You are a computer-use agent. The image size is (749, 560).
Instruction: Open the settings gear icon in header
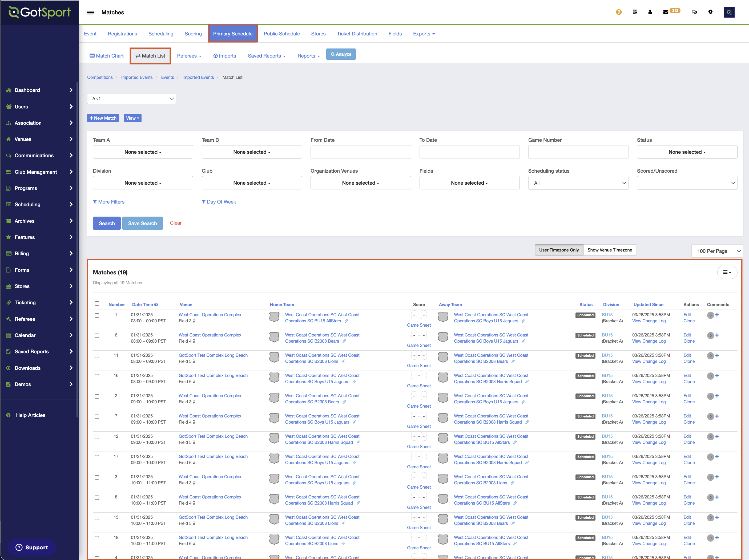710,12
